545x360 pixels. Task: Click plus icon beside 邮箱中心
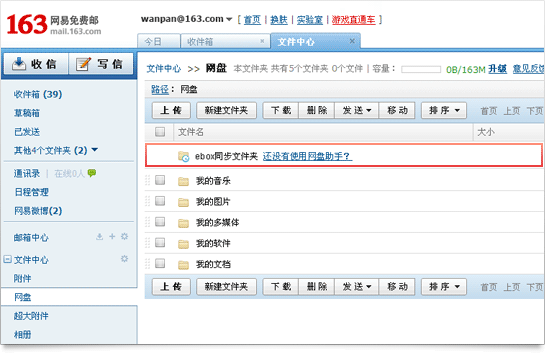pyautogui.click(x=112, y=237)
